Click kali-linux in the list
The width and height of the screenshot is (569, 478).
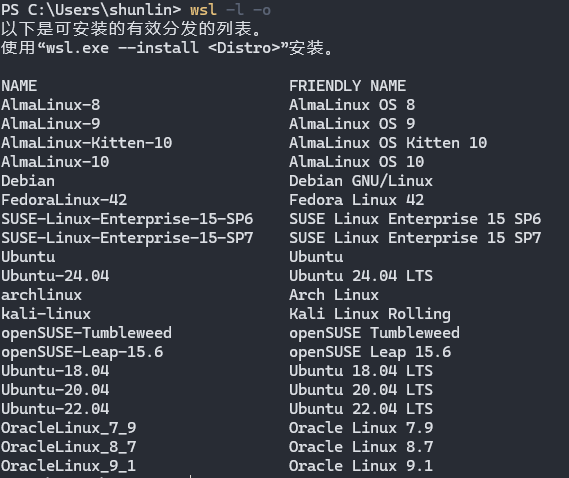point(46,314)
